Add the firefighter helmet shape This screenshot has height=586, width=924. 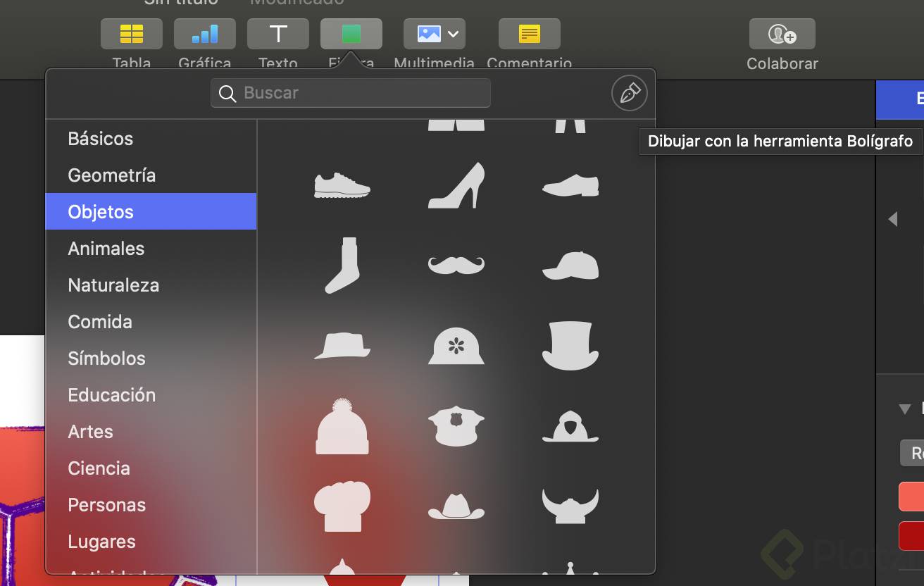point(570,425)
